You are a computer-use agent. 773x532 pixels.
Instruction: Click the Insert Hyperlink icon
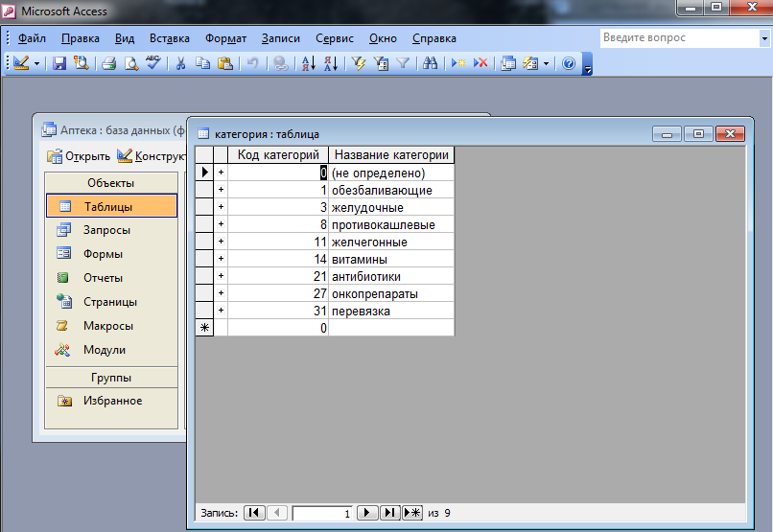(280, 63)
